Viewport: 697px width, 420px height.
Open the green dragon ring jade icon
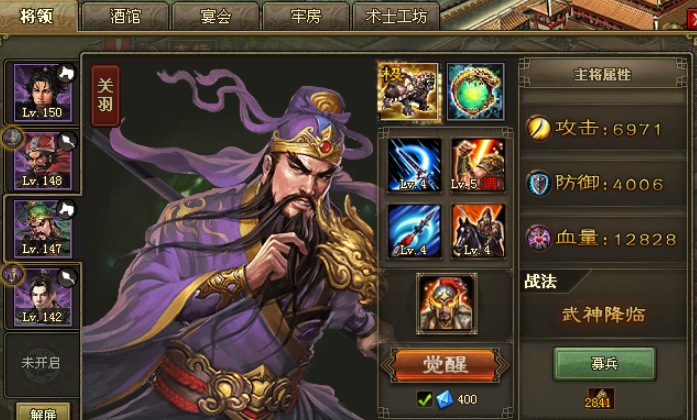pos(476,92)
